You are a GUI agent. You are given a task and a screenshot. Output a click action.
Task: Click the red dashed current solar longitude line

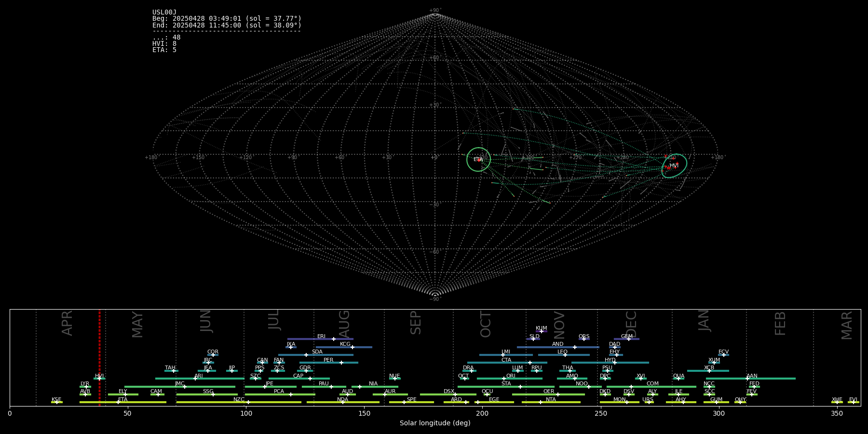click(99, 357)
